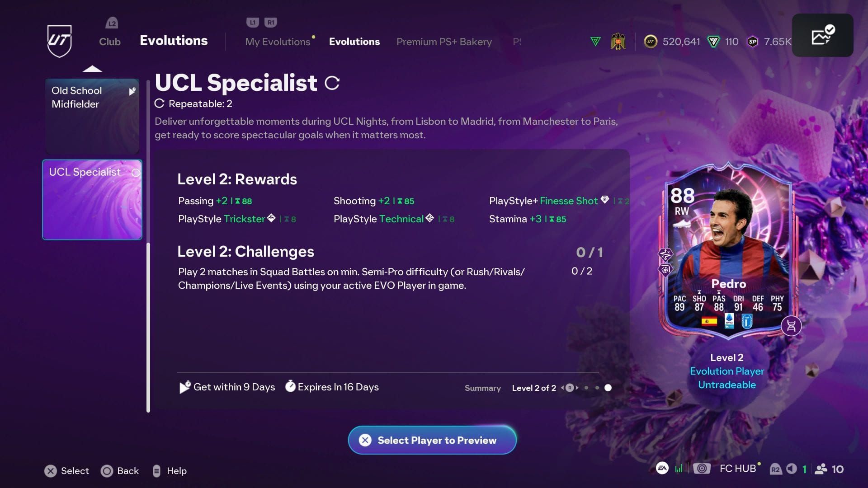Screen dimensions: 868x488
Task: Click the right arrow of level pager
Action: pos(577,388)
